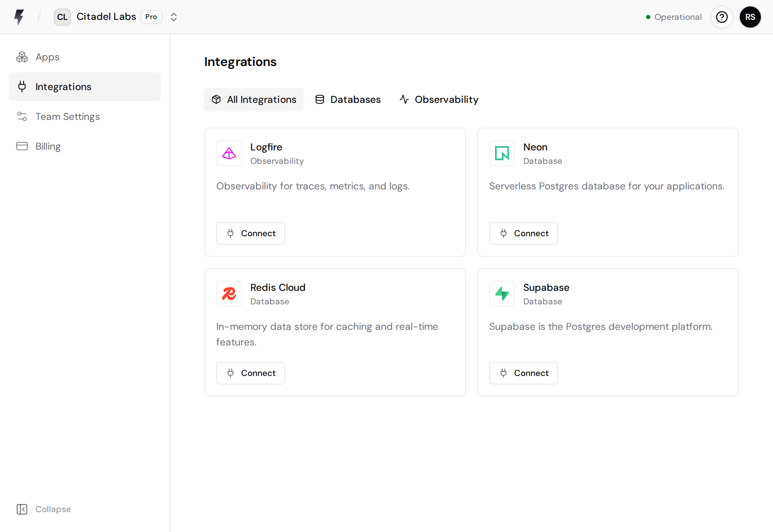The image size is (773, 532).
Task: Click the lightning bolt home logo
Action: point(19,17)
